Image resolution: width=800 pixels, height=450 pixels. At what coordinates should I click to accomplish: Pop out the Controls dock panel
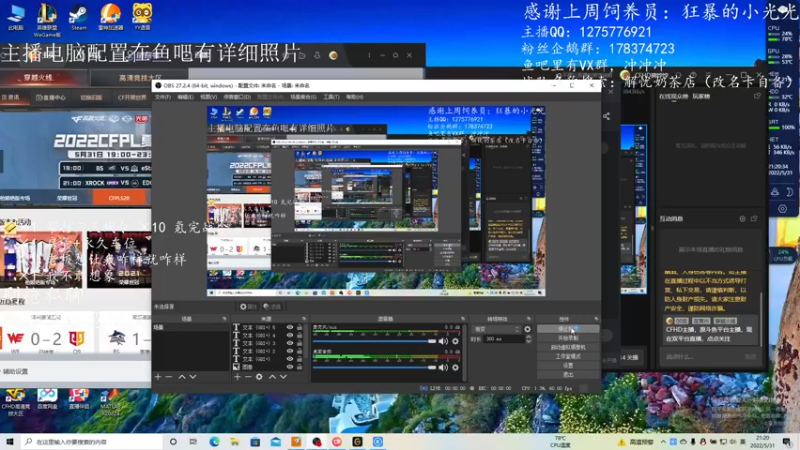596,319
